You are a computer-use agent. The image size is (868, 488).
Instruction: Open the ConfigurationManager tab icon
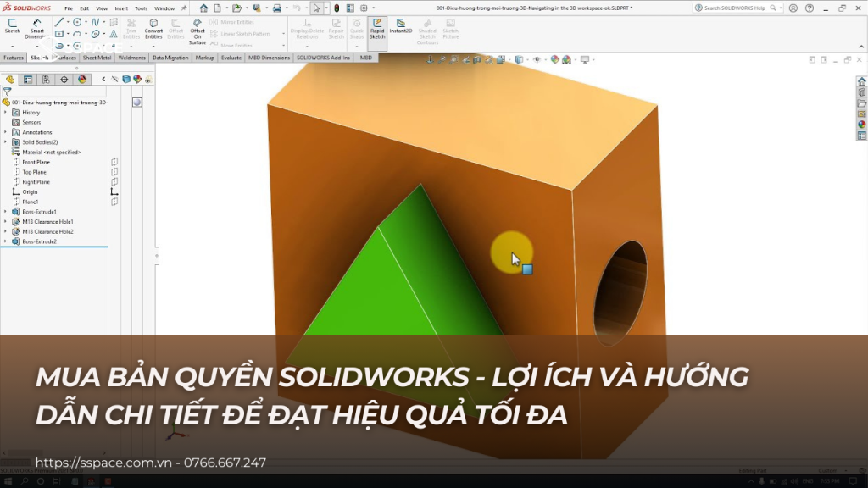46,80
